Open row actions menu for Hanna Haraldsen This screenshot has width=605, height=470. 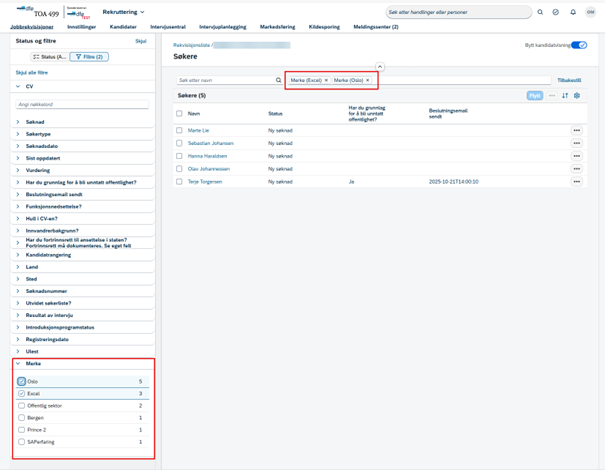576,156
